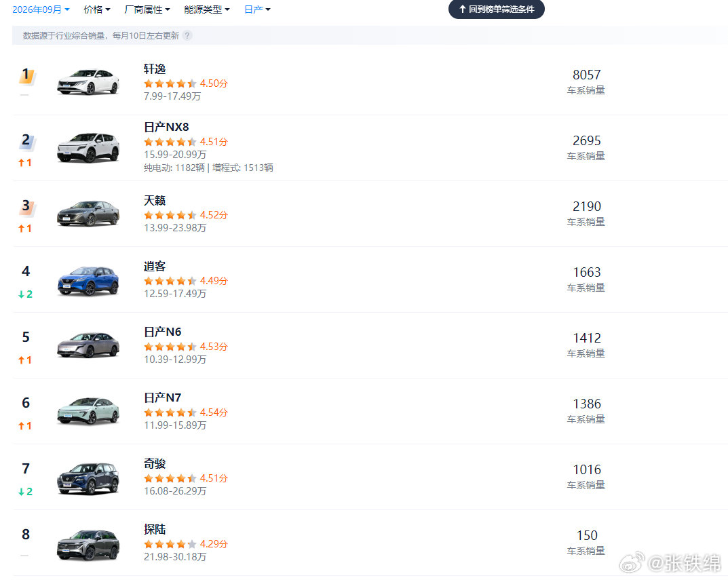This screenshot has width=728, height=580.
Task: Click the down-2 rank change beside 逍客
Action: point(25,294)
